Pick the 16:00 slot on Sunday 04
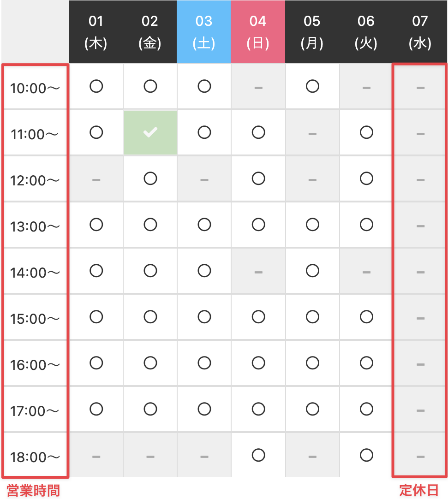The image size is (448, 499). 258,363
